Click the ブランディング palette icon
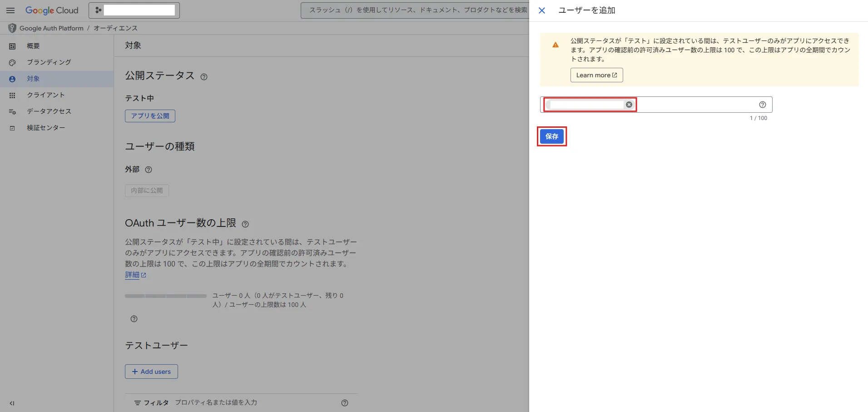The image size is (868, 412). point(12,63)
